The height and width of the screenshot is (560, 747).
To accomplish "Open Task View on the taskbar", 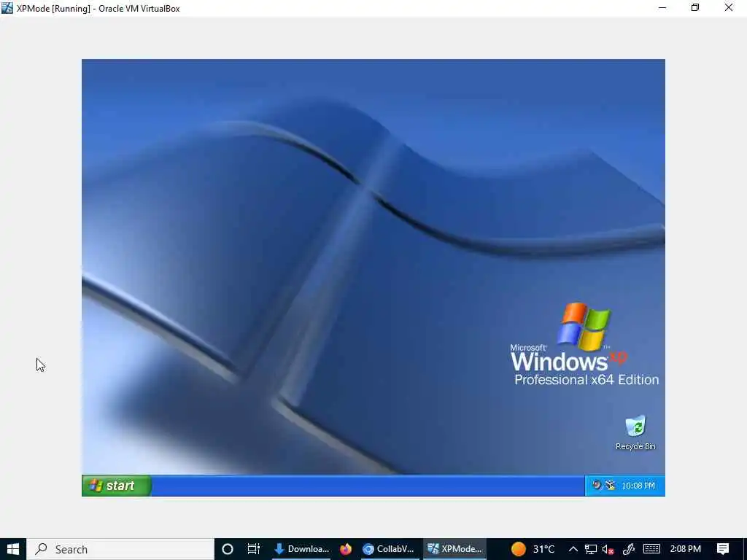I will point(253,549).
